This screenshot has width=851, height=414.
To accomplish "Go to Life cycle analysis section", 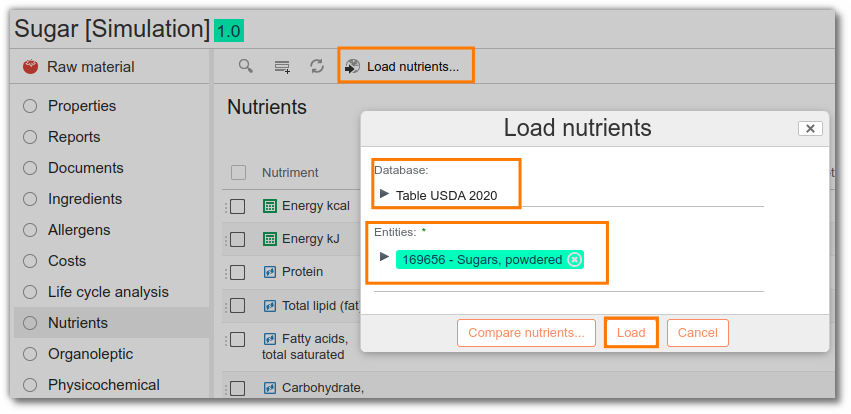I will pyautogui.click(x=108, y=292).
